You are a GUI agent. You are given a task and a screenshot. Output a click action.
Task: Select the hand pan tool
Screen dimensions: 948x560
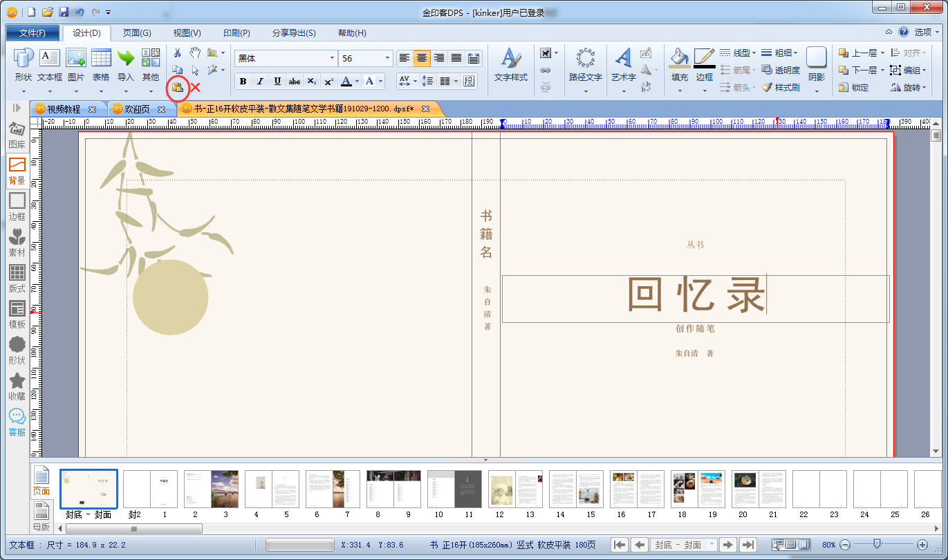coord(195,53)
